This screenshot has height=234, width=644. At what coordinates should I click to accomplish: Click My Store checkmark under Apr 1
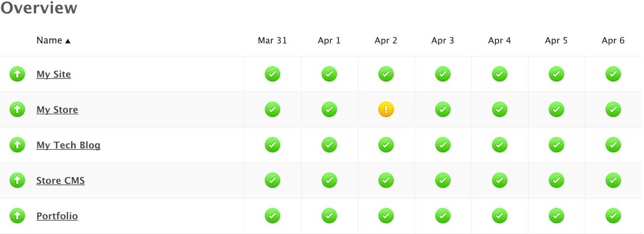click(329, 110)
